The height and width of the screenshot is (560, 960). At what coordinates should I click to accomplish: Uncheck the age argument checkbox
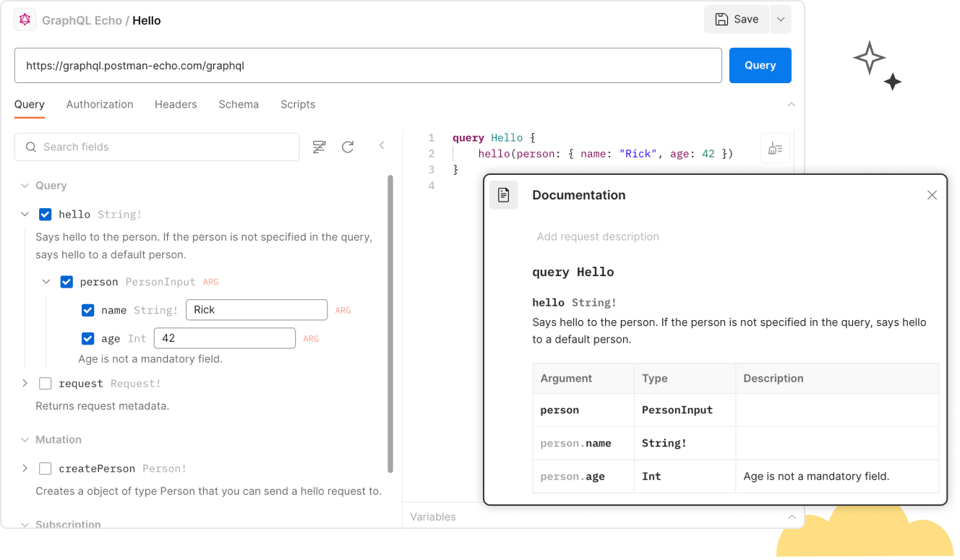[x=87, y=338]
